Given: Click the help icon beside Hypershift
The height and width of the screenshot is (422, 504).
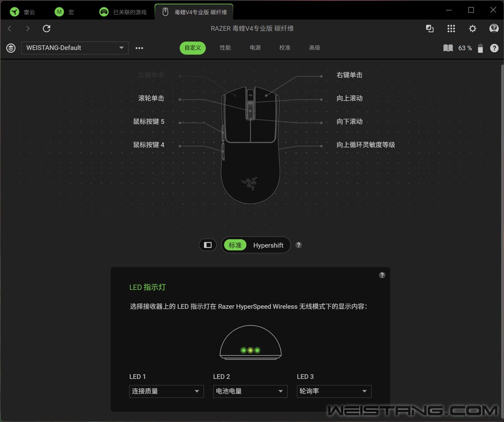Looking at the screenshot, I should pyautogui.click(x=299, y=245).
